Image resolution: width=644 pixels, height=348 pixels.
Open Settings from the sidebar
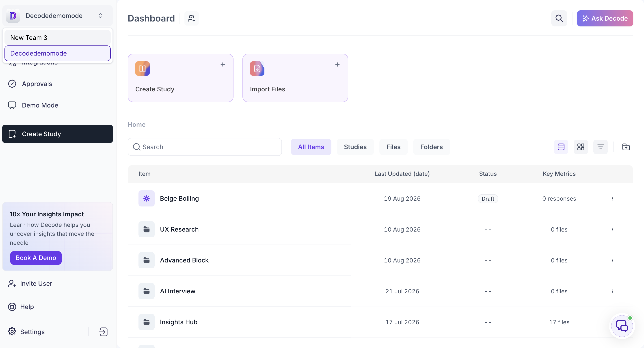[26, 332]
